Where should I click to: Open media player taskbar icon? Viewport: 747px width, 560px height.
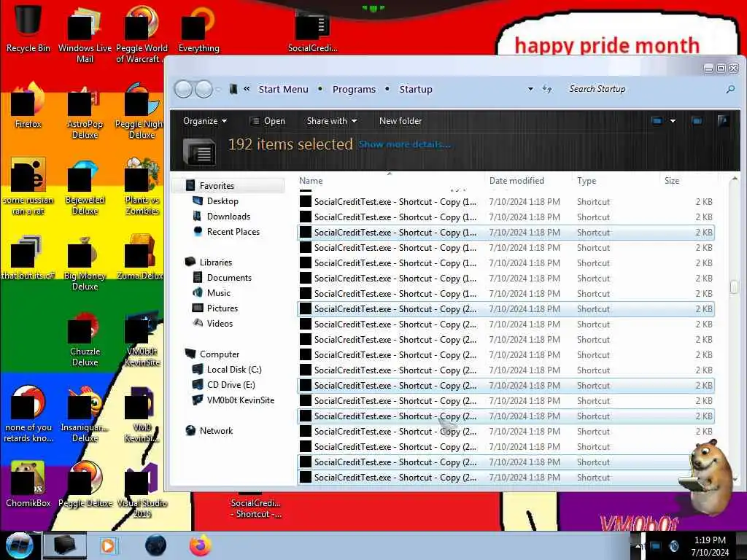(x=108, y=545)
